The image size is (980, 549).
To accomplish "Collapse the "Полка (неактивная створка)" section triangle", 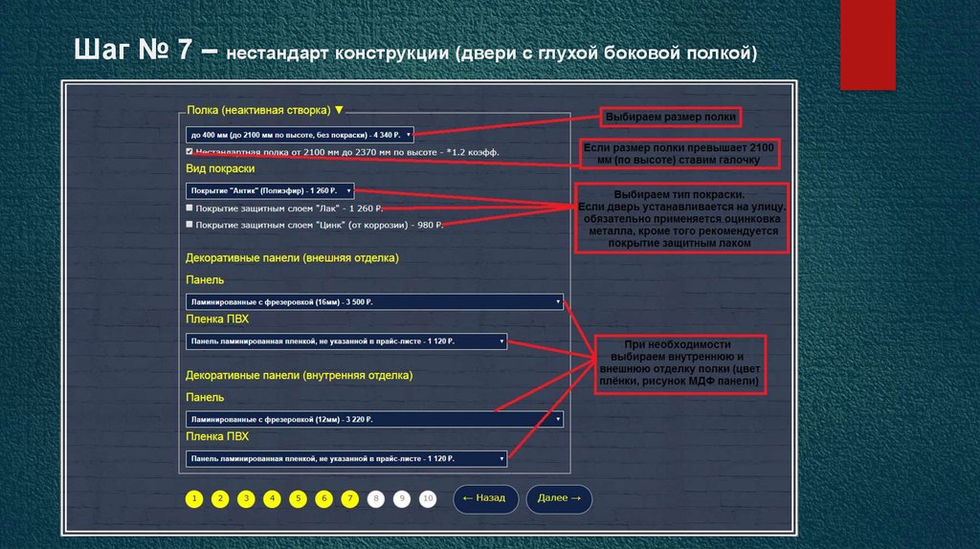I will pyautogui.click(x=339, y=110).
